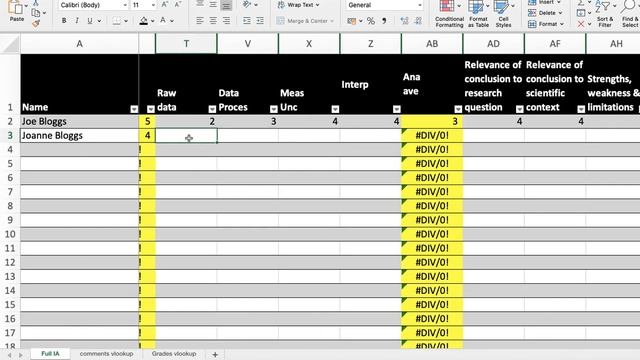Open the Ana ave filter dropdown

pyautogui.click(x=458, y=109)
